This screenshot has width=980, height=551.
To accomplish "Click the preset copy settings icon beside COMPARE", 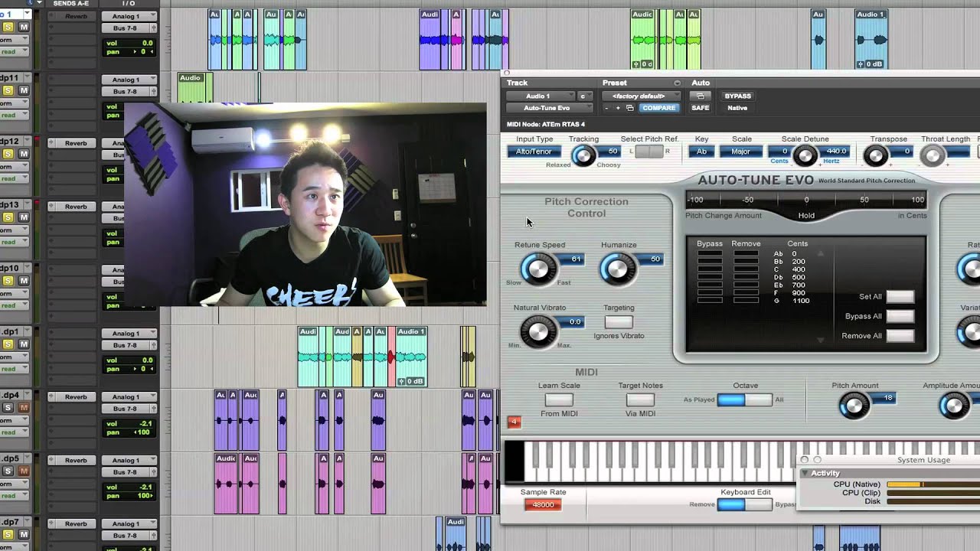I will click(629, 108).
